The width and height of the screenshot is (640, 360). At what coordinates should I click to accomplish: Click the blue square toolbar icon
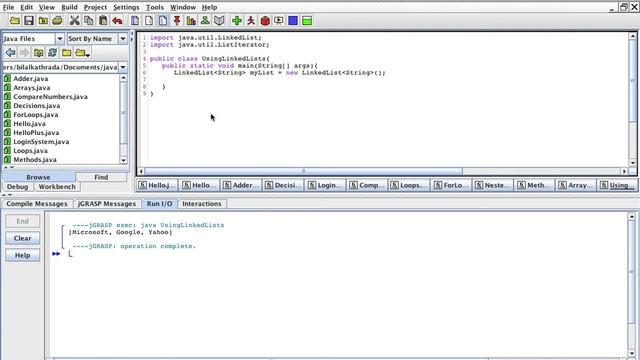click(x=293, y=20)
